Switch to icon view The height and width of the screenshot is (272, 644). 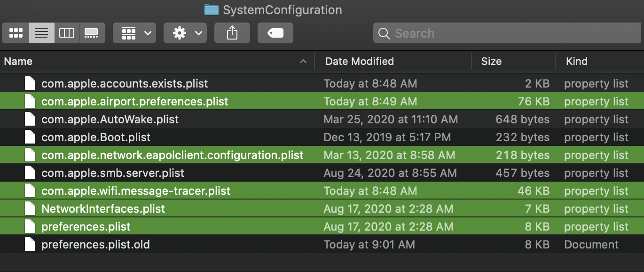(x=16, y=33)
